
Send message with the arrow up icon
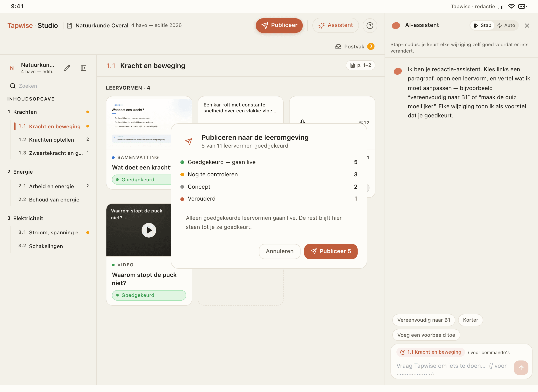coord(521,368)
